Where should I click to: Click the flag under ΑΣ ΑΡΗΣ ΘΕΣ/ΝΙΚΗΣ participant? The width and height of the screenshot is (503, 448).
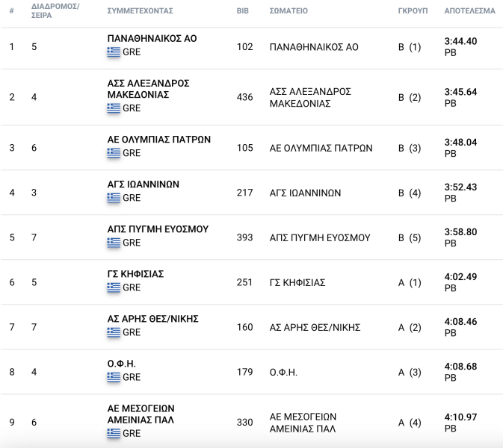114,332
